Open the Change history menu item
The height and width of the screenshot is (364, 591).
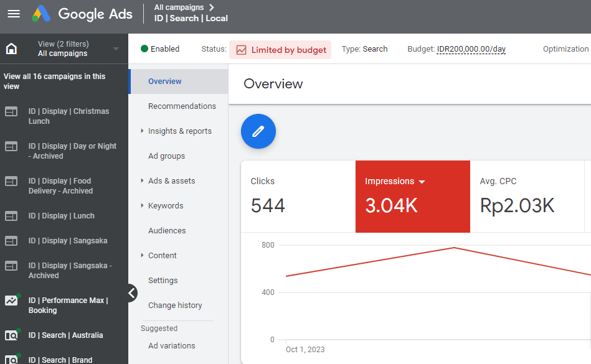pyautogui.click(x=175, y=305)
